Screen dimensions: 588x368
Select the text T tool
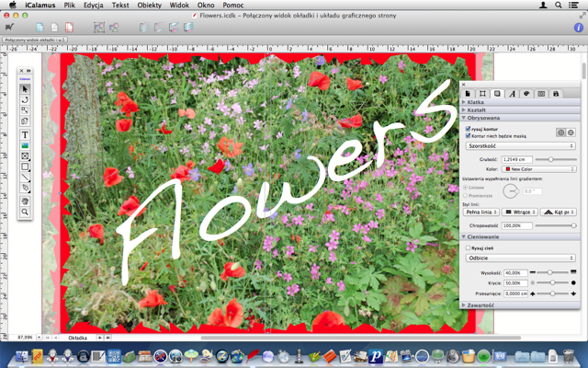[25, 135]
